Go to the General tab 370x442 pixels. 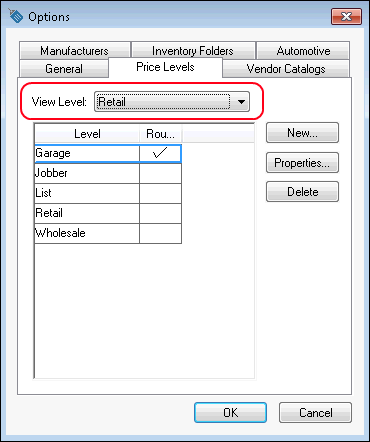(x=64, y=69)
